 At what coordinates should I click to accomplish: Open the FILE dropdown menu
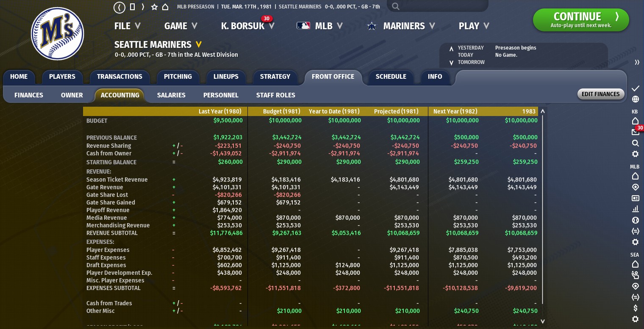tap(127, 26)
